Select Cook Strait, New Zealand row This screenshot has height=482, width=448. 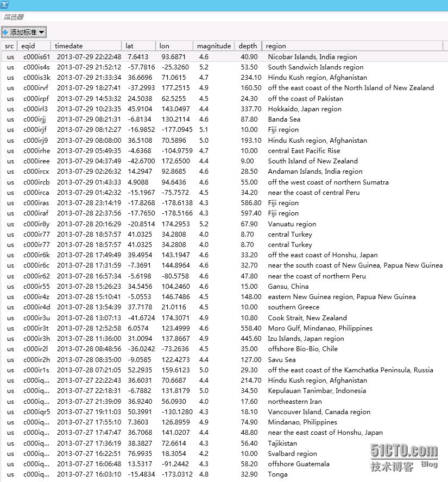pyautogui.click(x=224, y=318)
